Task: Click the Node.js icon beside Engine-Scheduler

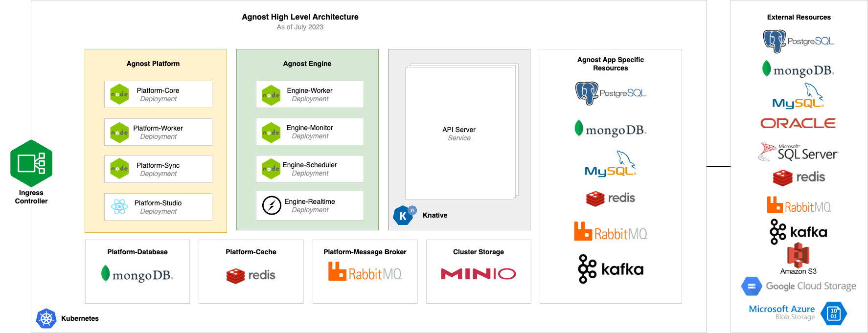Action: pos(271,169)
